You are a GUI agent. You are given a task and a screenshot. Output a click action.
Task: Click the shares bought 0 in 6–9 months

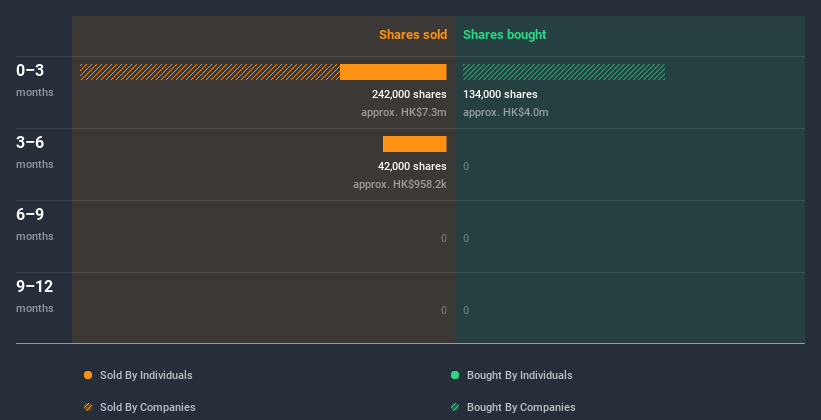466,238
